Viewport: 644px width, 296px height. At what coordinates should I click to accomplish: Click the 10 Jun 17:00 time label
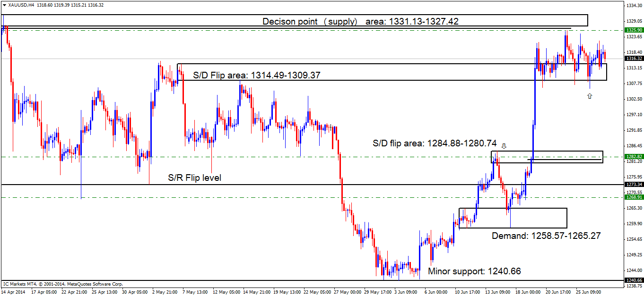point(467,292)
